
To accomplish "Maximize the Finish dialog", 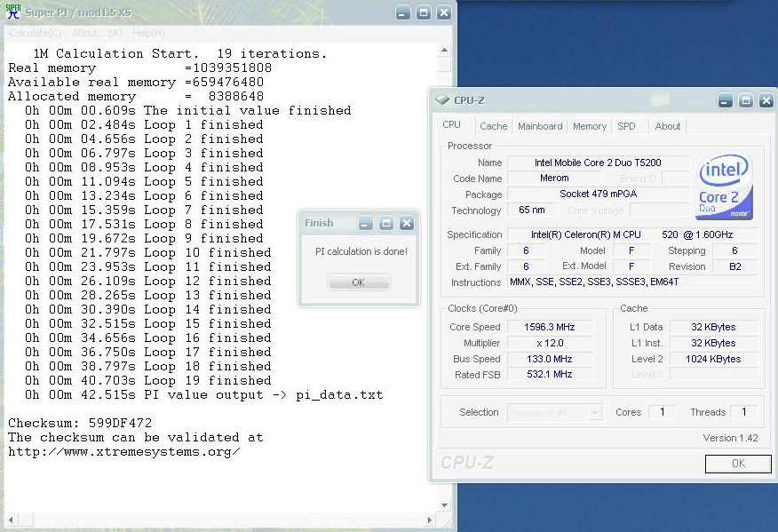I will [x=386, y=223].
